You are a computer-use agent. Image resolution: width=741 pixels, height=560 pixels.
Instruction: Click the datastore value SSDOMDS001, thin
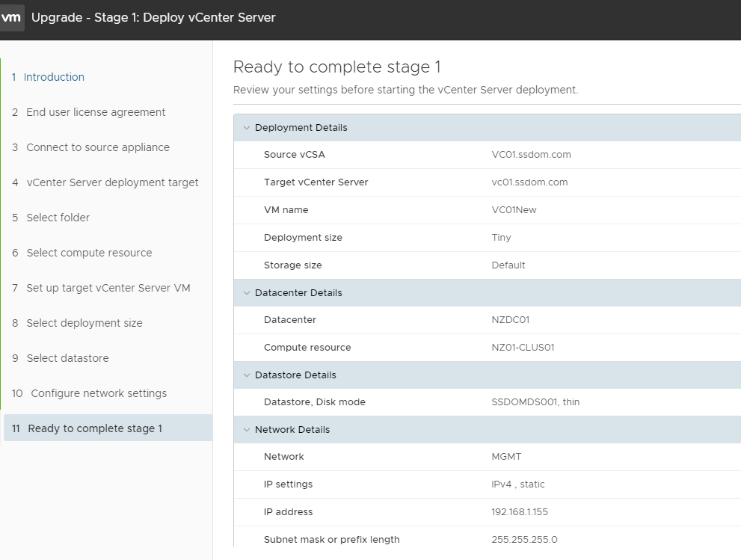click(535, 402)
